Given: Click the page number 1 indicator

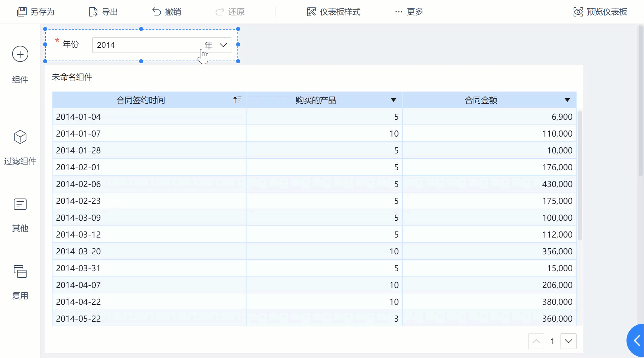Looking at the screenshot, I should tap(552, 341).
